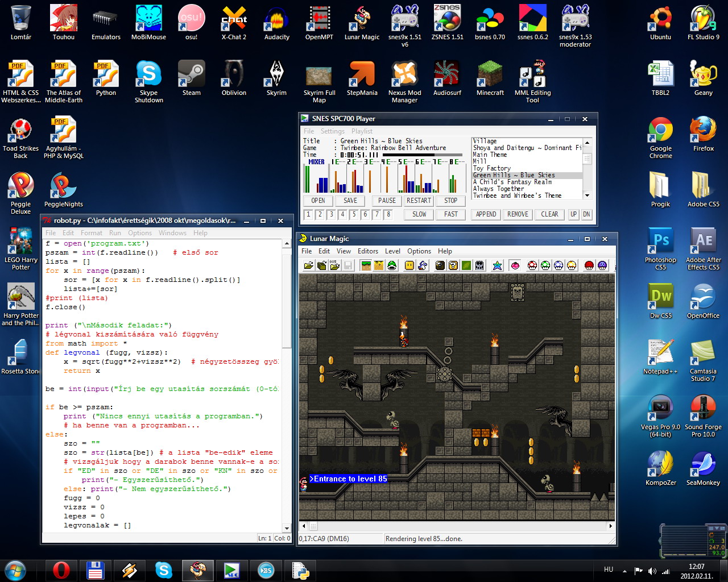Screen dimensions: 728x582
Task: Open the Options menu in Lunar Magic
Action: click(x=419, y=251)
